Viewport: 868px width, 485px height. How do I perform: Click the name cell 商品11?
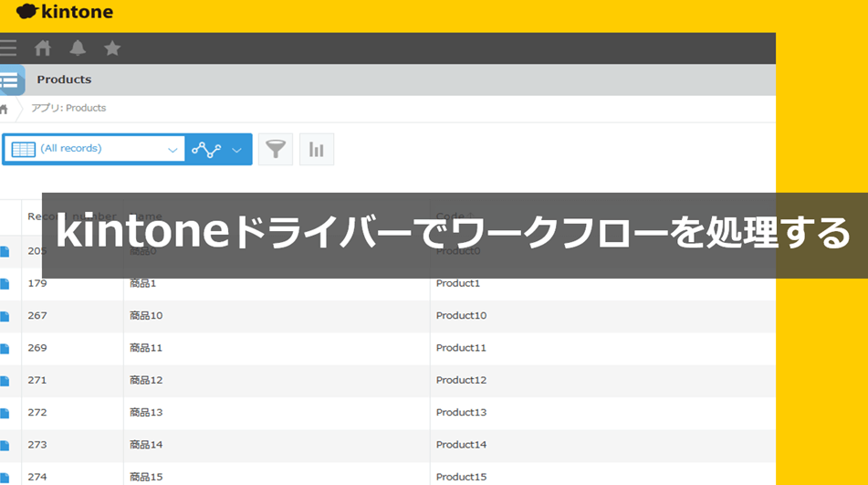pyautogui.click(x=146, y=348)
